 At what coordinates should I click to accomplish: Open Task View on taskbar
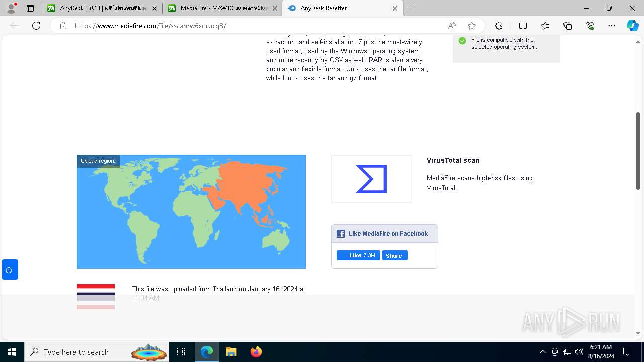pos(181,352)
